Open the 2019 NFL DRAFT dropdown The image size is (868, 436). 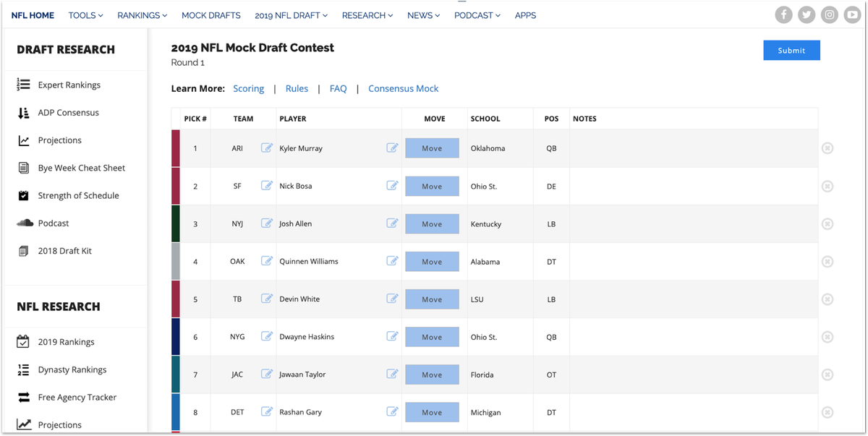[291, 15]
